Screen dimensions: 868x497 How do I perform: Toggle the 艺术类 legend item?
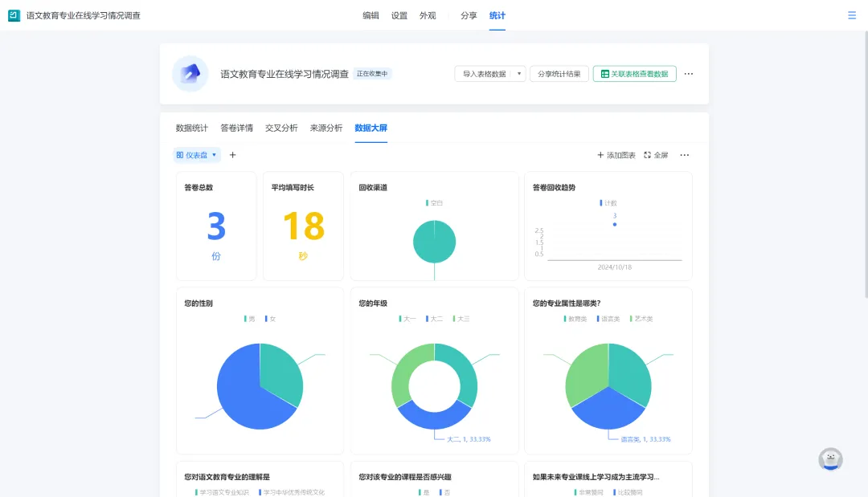coord(641,319)
